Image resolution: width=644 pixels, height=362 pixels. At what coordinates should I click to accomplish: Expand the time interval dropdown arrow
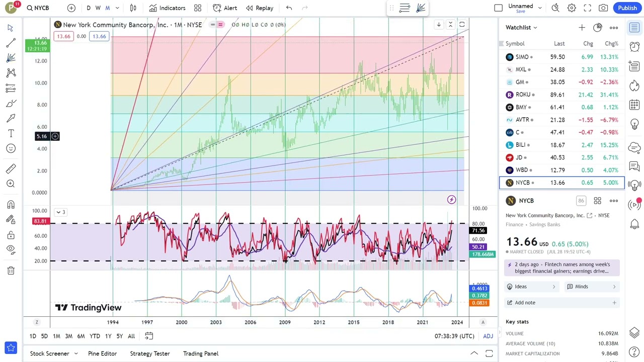coord(117,8)
